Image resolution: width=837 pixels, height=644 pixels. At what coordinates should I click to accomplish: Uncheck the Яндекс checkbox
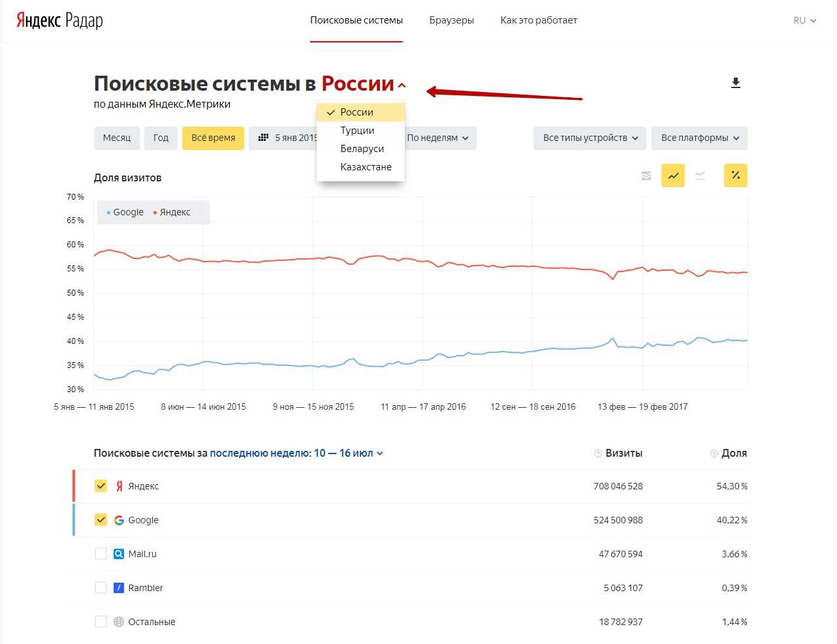101,486
